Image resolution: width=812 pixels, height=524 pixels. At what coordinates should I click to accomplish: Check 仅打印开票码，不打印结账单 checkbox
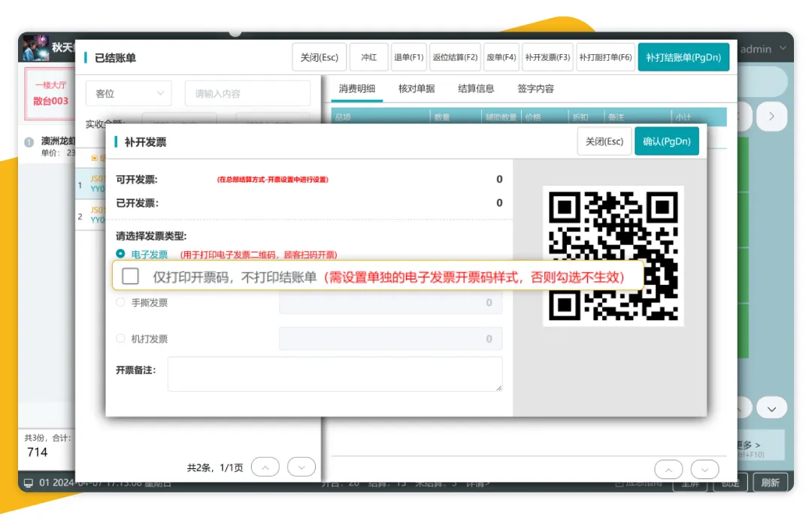tap(131, 276)
